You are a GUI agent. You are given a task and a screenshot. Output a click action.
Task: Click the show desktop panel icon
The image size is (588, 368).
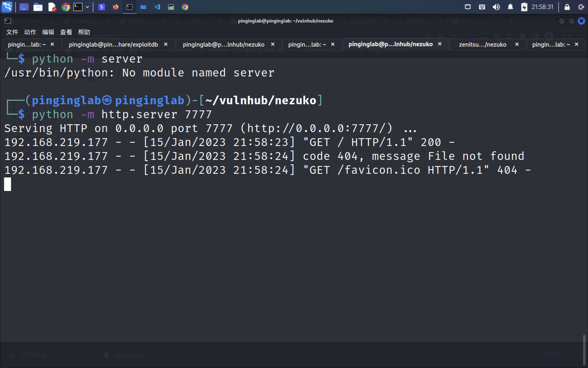tap(24, 7)
